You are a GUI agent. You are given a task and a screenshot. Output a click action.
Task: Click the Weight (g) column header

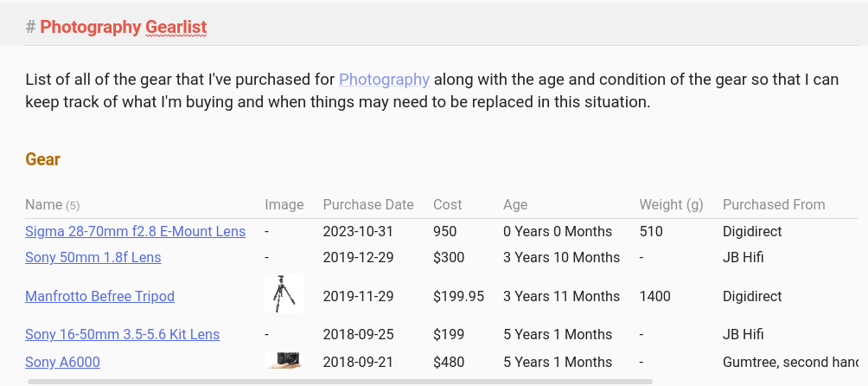coord(671,205)
